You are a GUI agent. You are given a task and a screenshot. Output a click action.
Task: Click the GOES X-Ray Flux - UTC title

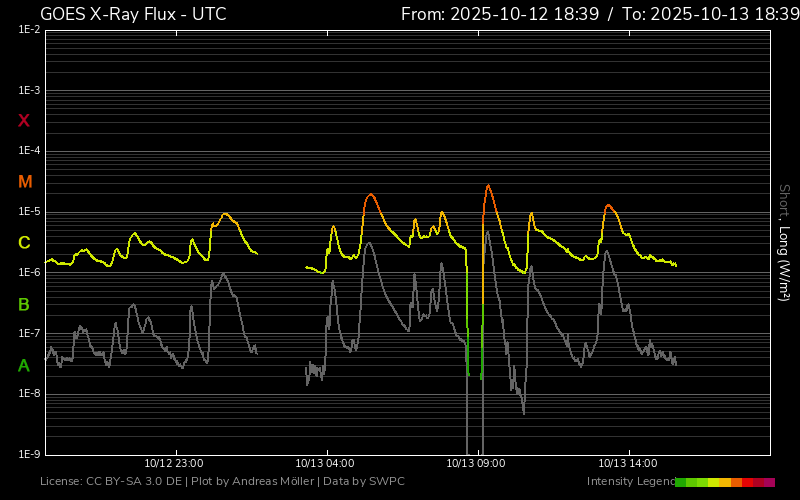pyautogui.click(x=133, y=14)
